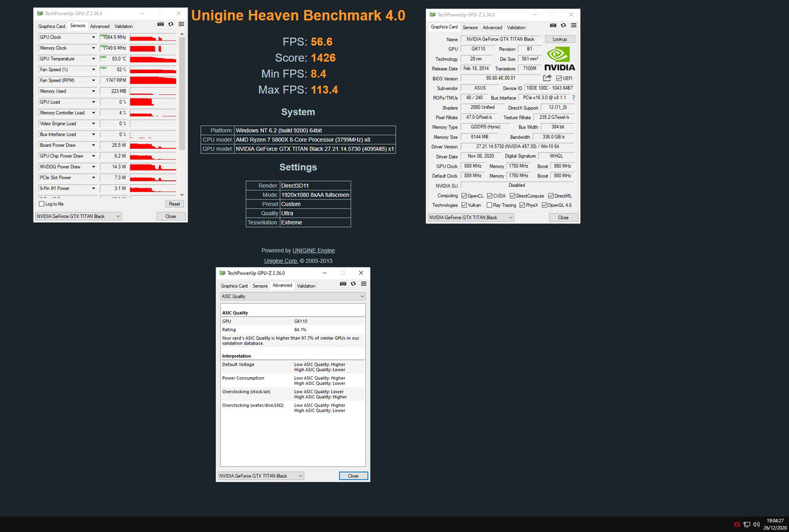This screenshot has height=532, width=789.
Task: Click the red G tray icon
Action: coord(737,525)
